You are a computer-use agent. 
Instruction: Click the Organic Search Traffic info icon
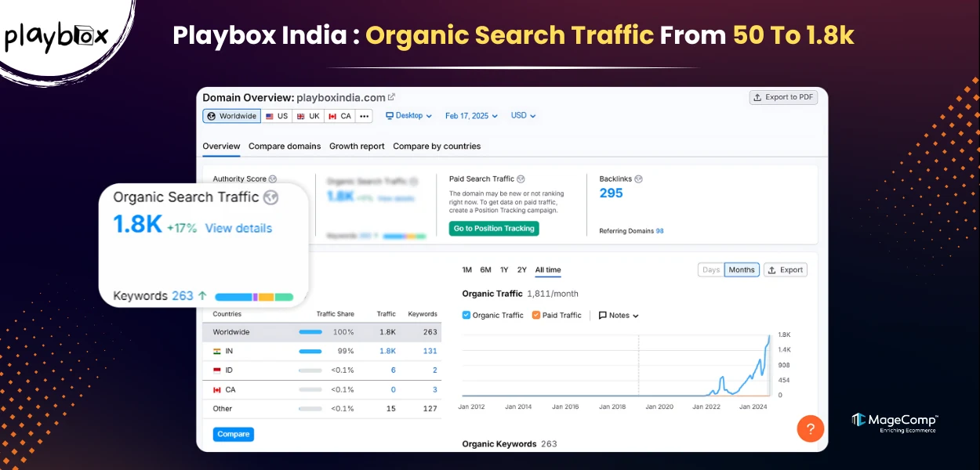point(270,197)
